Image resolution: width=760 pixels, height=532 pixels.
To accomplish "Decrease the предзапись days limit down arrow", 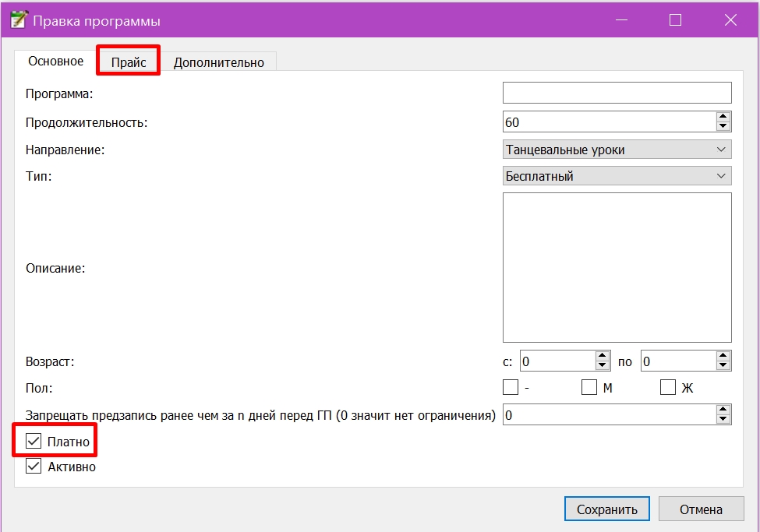I will (723, 419).
